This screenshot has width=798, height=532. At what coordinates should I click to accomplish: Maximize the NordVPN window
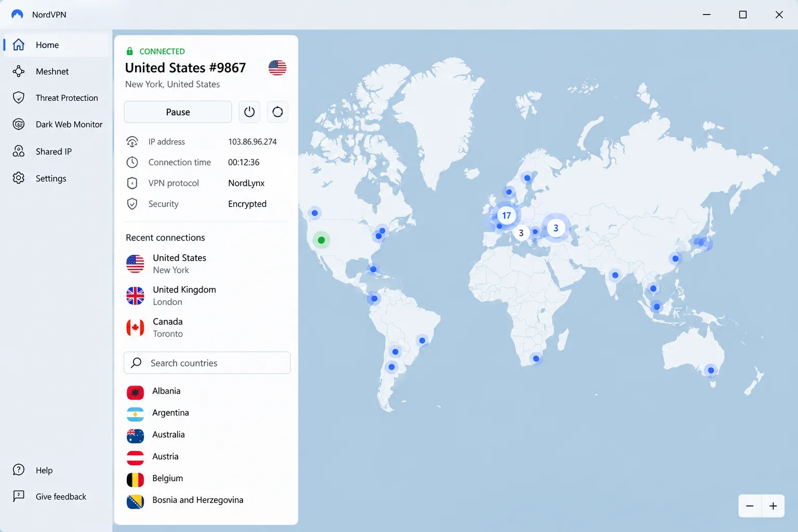point(743,15)
